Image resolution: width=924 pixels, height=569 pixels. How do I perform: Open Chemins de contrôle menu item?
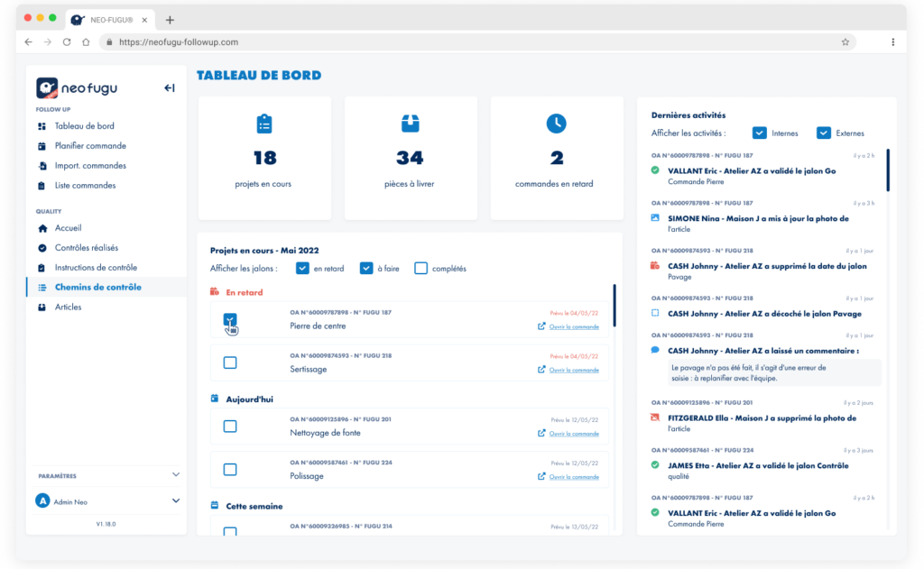[x=98, y=287]
